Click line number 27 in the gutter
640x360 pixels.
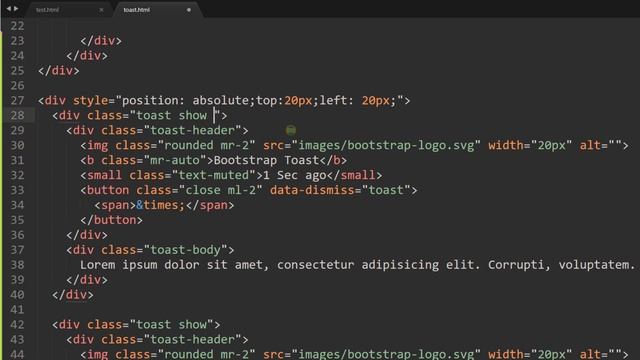tap(17, 100)
